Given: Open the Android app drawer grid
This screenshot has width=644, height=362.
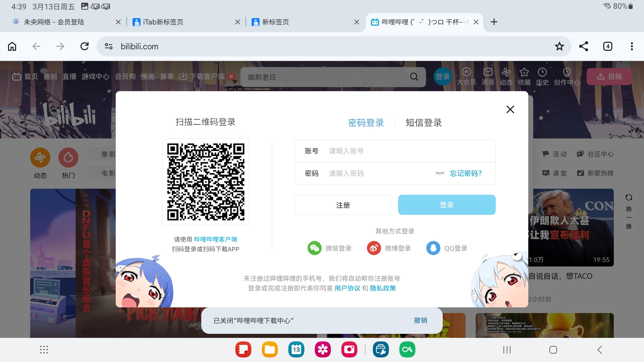Looking at the screenshot, I should [x=44, y=350].
